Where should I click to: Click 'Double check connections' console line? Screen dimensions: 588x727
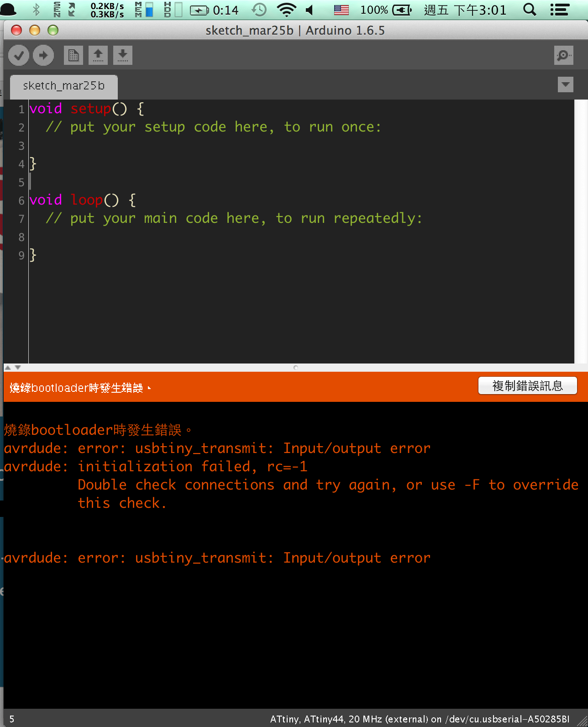pos(328,485)
